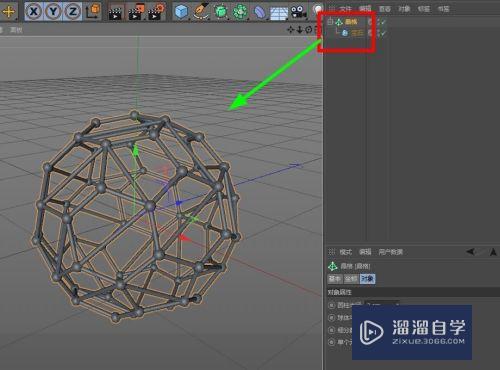Toggle visibility dots of the child object row
This screenshot has height=370, width=500.
[x=378, y=33]
